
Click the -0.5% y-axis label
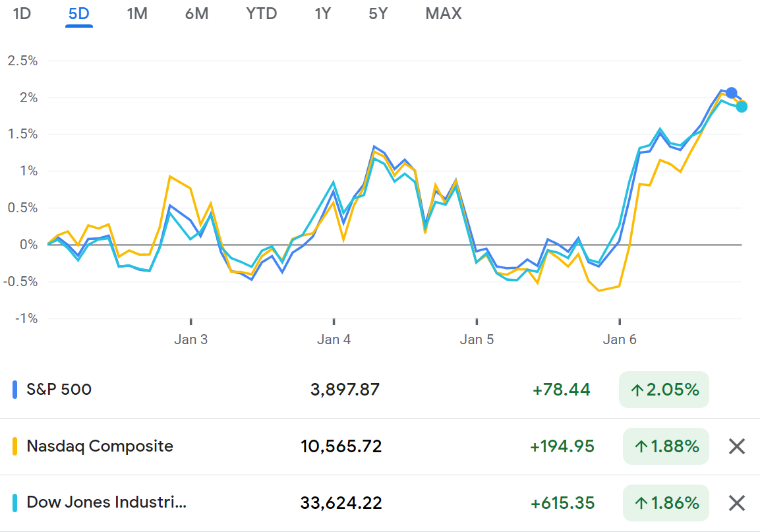(20, 281)
